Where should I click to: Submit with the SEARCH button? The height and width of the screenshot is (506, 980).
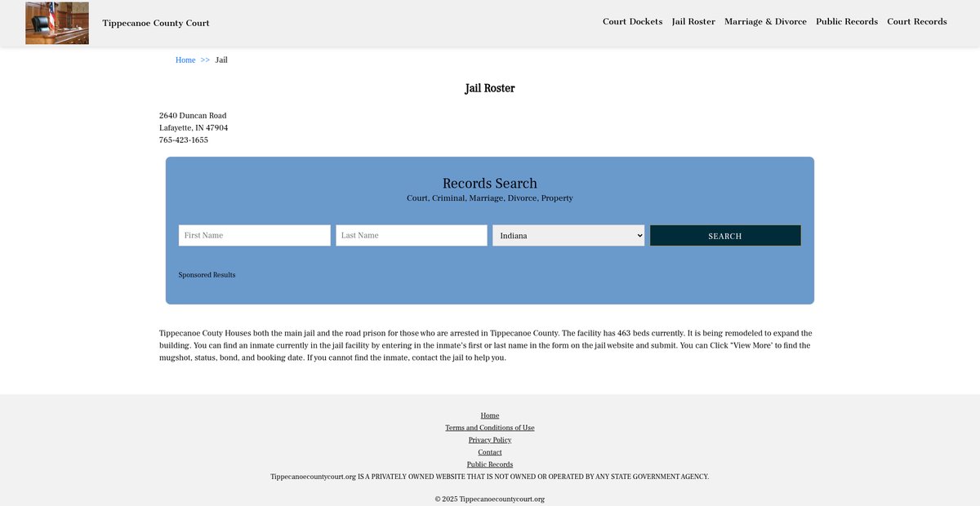[725, 235]
